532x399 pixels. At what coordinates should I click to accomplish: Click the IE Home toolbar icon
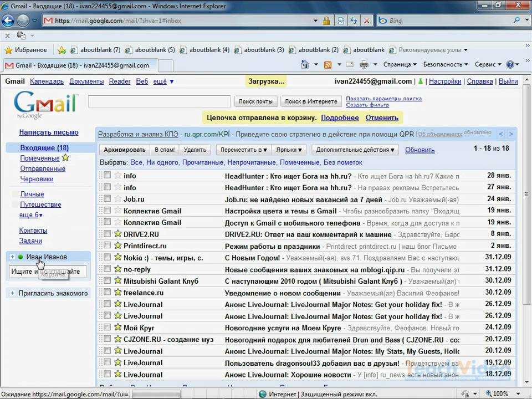tap(305, 65)
